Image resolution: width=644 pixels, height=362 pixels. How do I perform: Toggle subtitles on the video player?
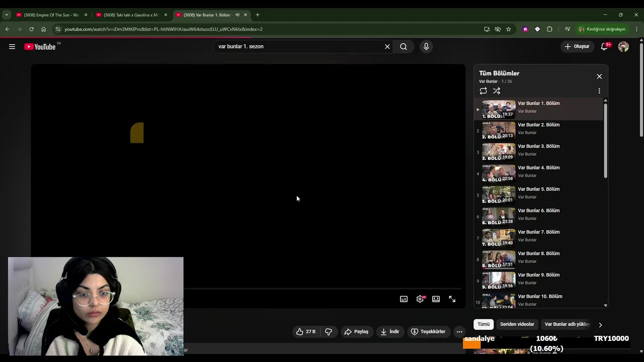click(404, 299)
